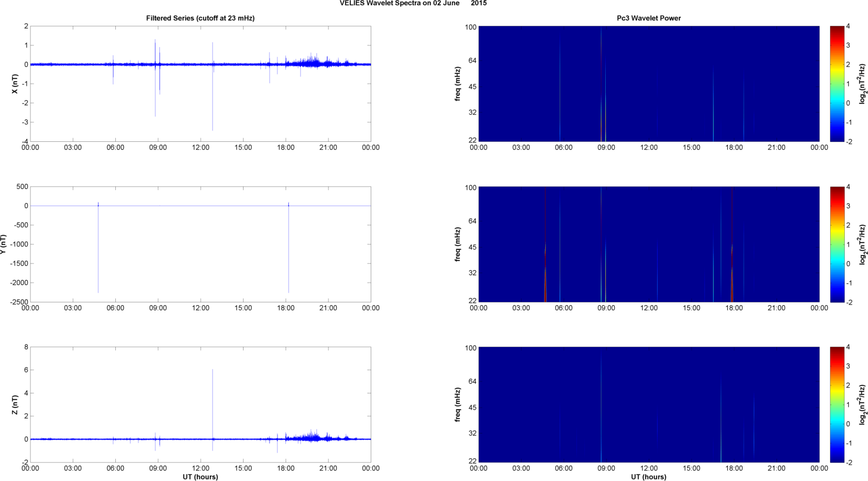The height and width of the screenshot is (481, 868).
Task: Click the 'freq (mHz)' label of middle spectrogram
Action: pyautogui.click(x=458, y=244)
